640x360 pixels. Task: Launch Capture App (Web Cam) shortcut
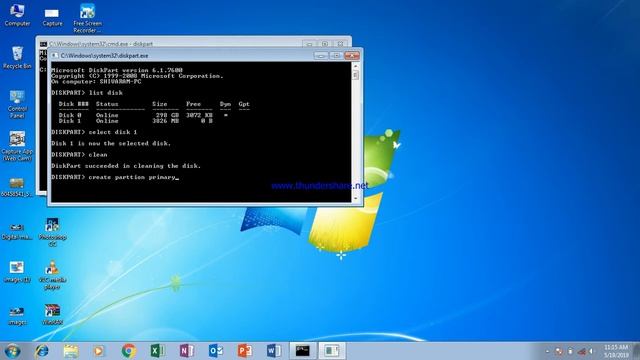[17, 146]
